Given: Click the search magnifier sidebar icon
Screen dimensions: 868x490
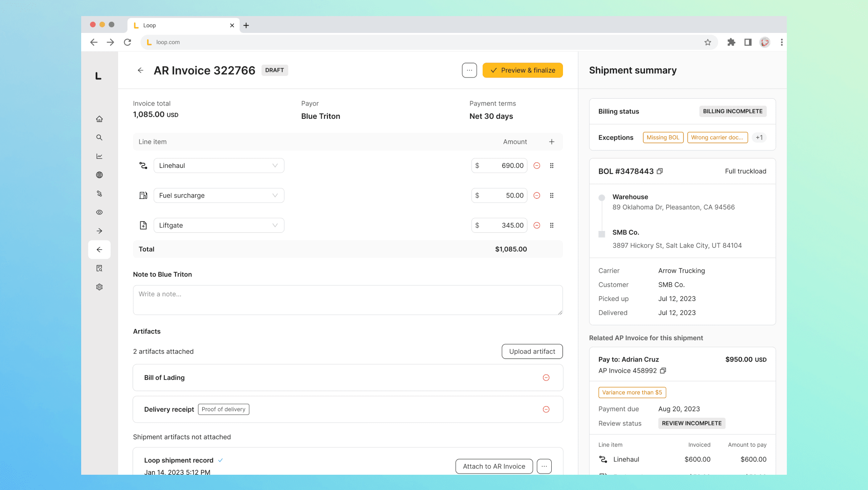Looking at the screenshot, I should pyautogui.click(x=99, y=137).
